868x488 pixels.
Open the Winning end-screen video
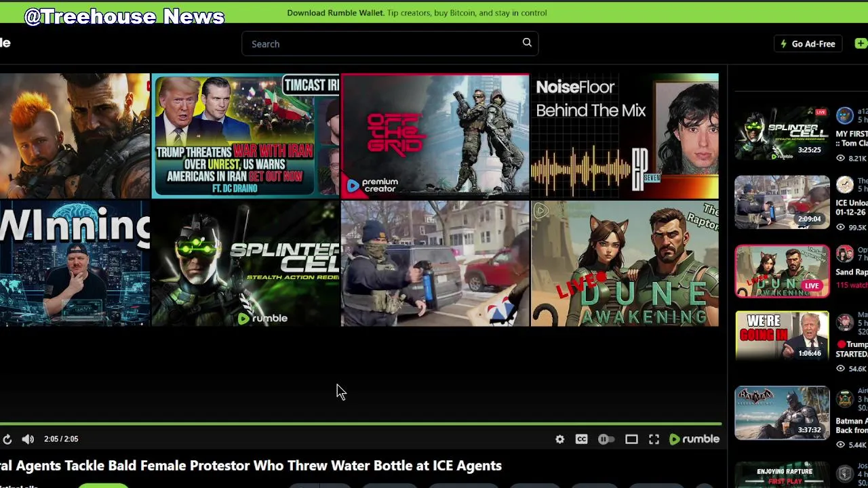(75, 264)
